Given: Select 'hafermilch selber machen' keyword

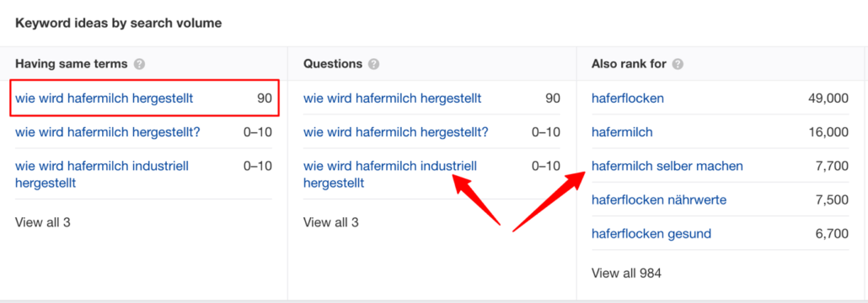Looking at the screenshot, I should (667, 166).
